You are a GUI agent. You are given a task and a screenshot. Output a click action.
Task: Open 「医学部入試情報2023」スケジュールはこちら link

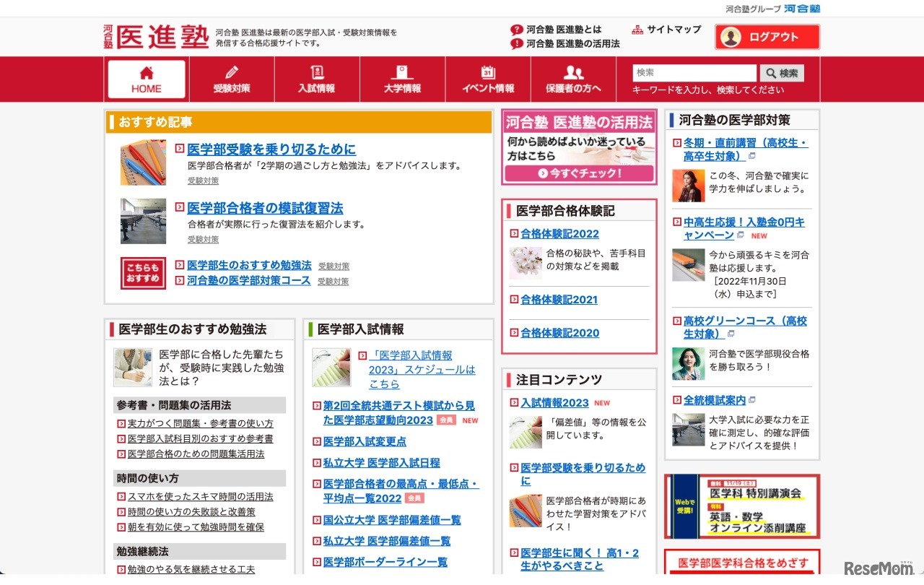(x=422, y=370)
